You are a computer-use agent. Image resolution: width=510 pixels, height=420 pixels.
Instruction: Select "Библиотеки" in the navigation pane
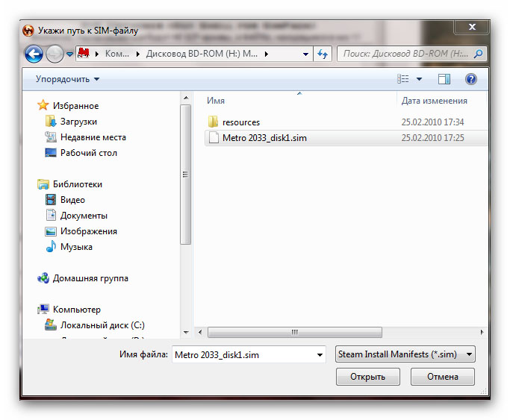coord(78,184)
